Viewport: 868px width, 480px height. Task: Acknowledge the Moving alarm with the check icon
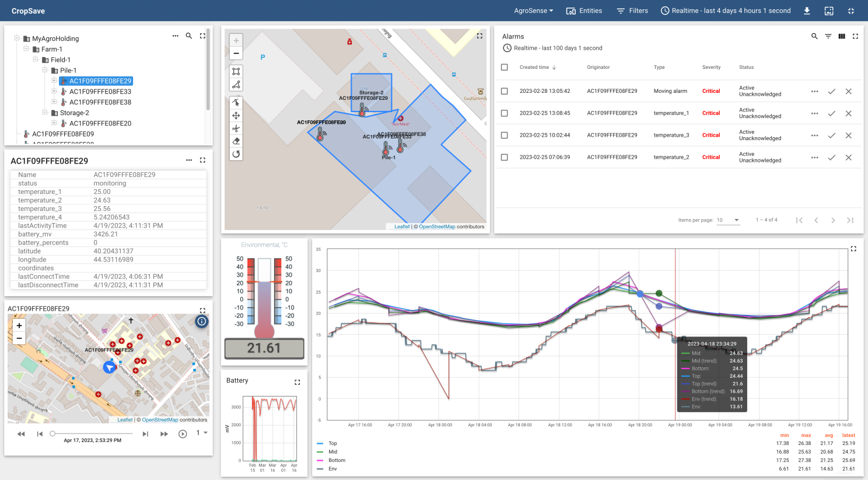pyautogui.click(x=832, y=91)
